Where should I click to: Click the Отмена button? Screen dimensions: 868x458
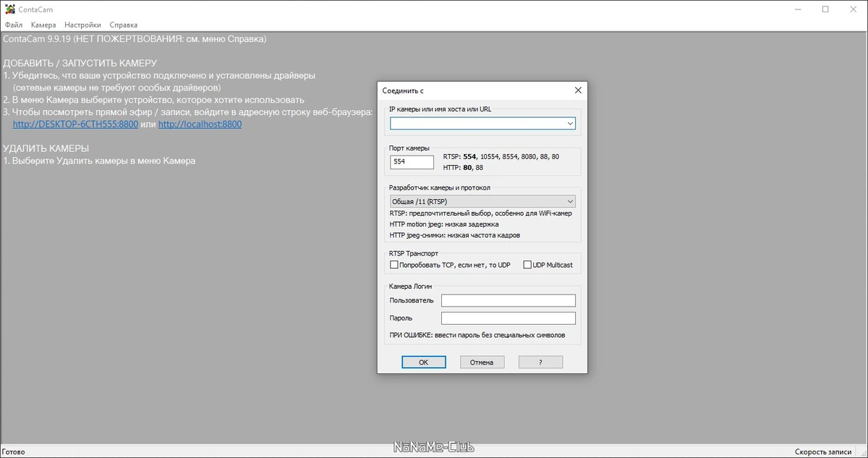click(482, 362)
